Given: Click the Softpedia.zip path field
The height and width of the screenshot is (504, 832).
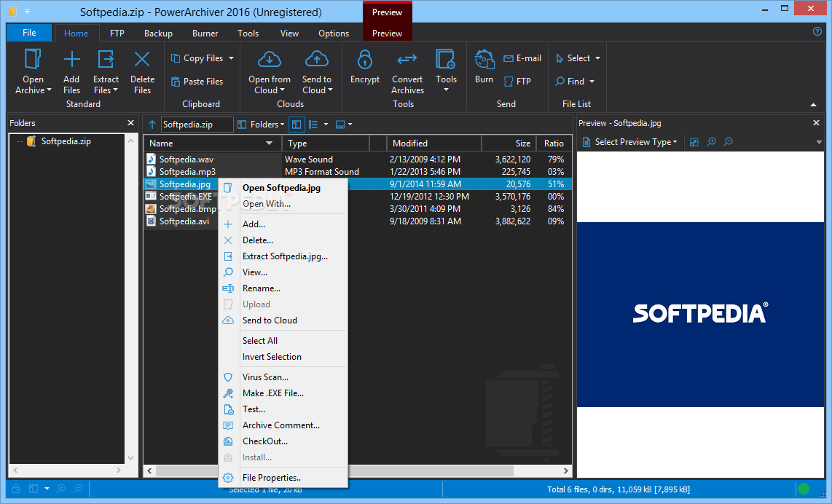Looking at the screenshot, I should 197,124.
